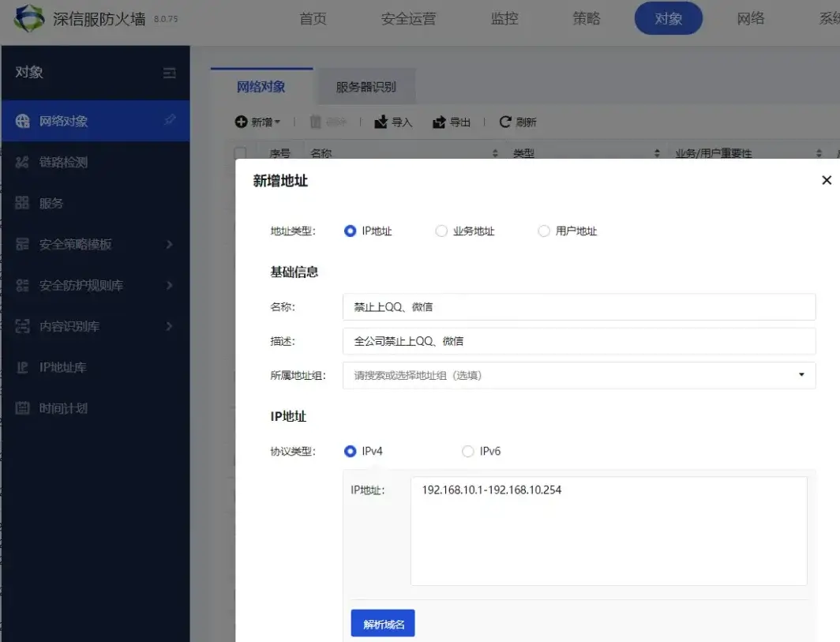Click the pin icon on 网络对象 row
Image resolution: width=840 pixels, height=642 pixels.
click(170, 119)
